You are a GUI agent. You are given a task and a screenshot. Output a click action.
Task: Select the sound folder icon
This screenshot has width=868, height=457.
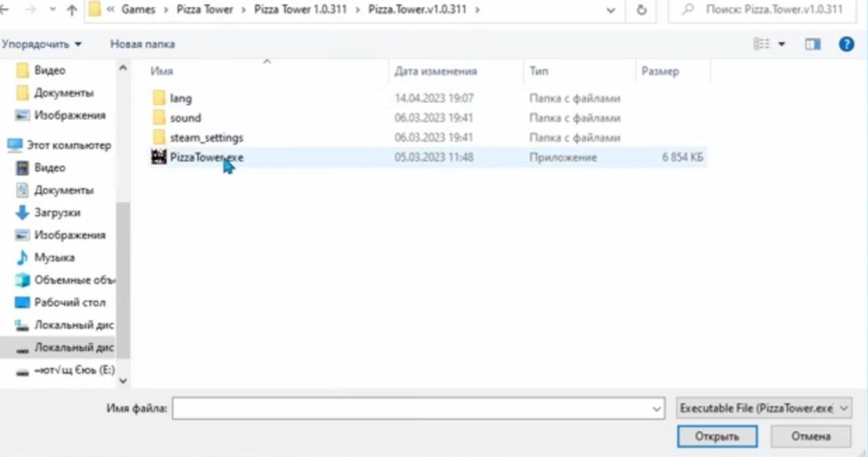coord(159,118)
